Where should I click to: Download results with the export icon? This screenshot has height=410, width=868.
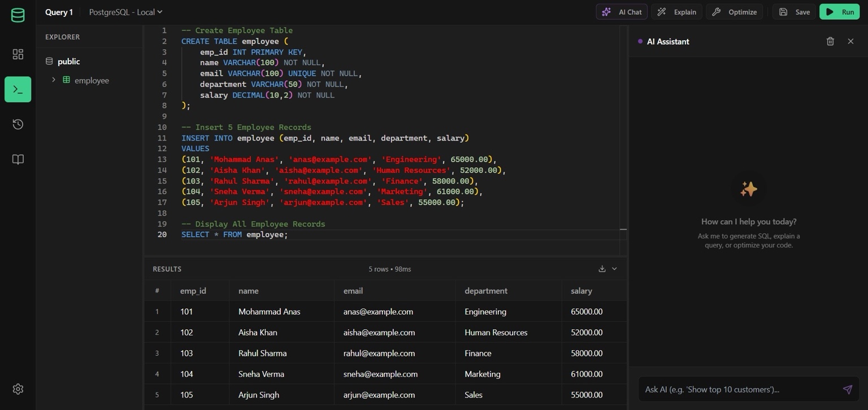click(602, 269)
